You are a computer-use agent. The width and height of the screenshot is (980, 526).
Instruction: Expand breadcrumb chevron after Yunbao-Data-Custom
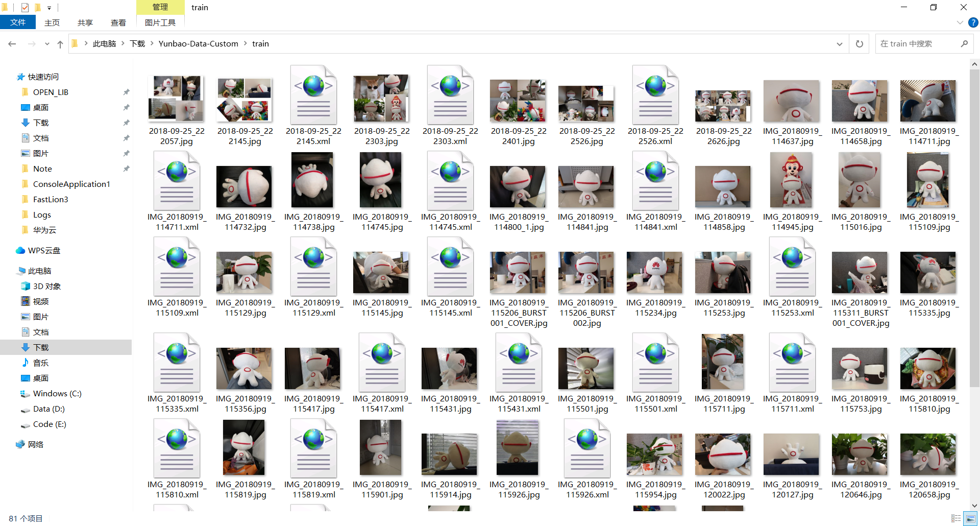click(x=245, y=44)
